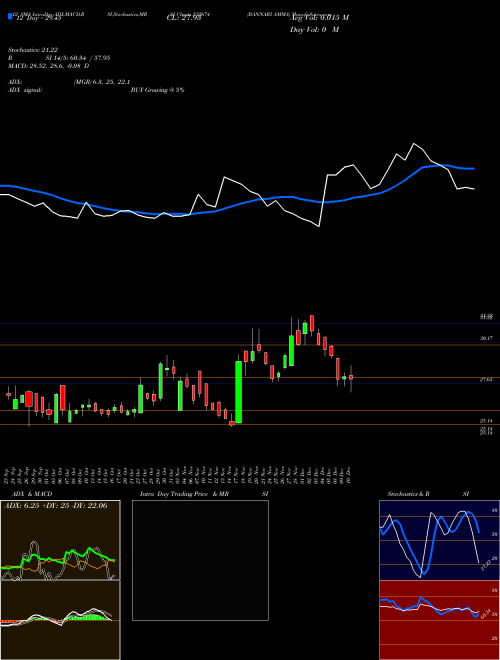This screenshot has height=660, width=500.
Task: Click the 'BUY Growing @ 5%' signal text
Action: coord(157,90)
